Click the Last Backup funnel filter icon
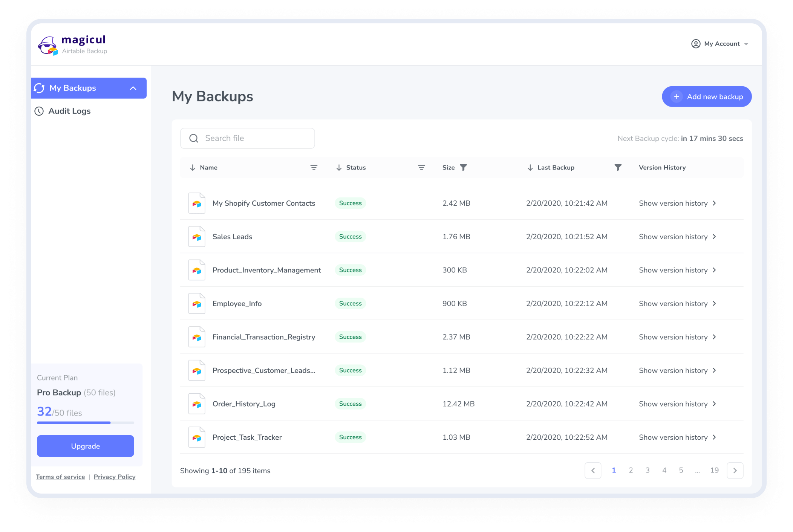This screenshot has width=793, height=532. (x=618, y=167)
